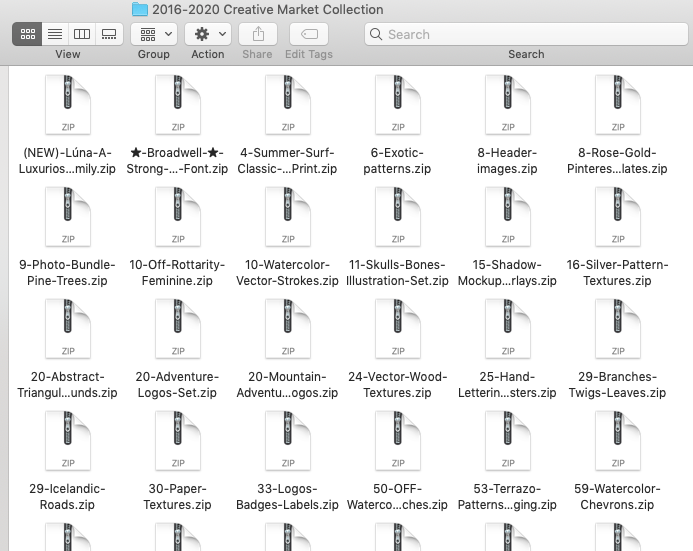Select the 20-Abstract-Triangular backgrounds zip icon
The height and width of the screenshot is (551, 693).
click(x=68, y=329)
